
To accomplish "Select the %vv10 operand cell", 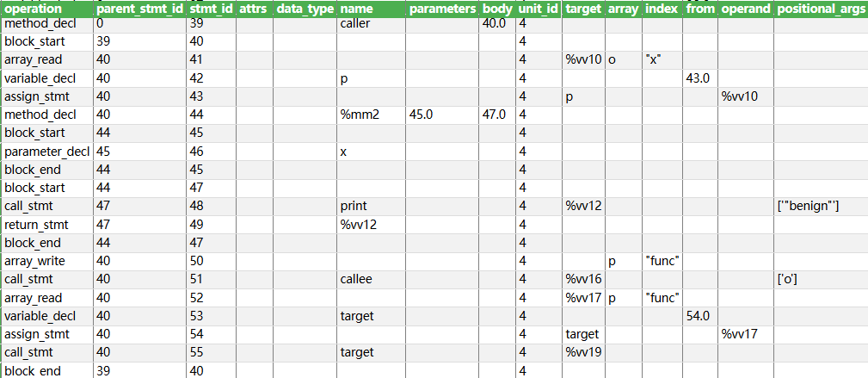I will coord(746,96).
